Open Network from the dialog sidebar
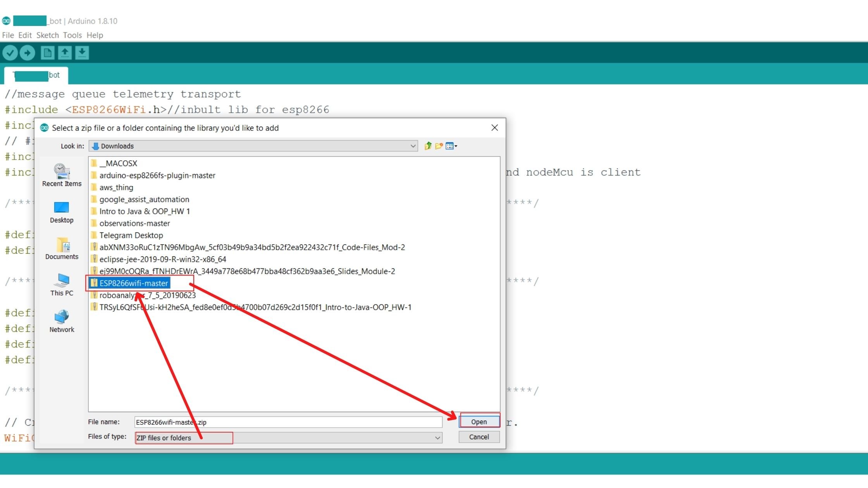Screen dimensions: 868x488 pos(61,321)
